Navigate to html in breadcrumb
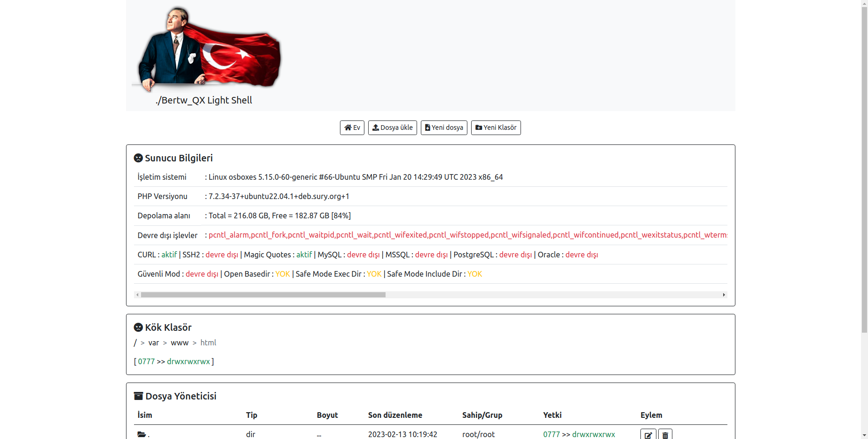This screenshot has width=868, height=439. click(208, 343)
